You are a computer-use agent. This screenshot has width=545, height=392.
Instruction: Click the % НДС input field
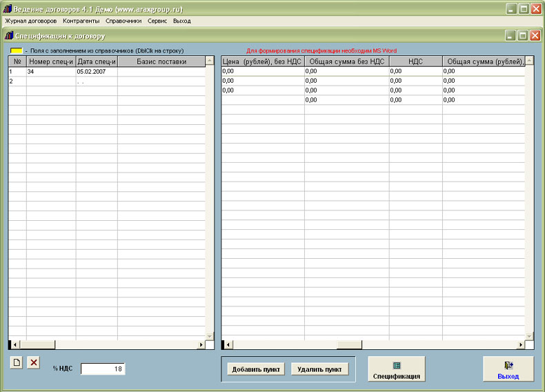(x=103, y=369)
